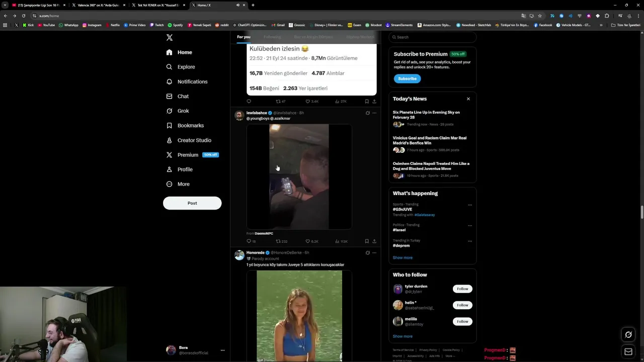This screenshot has height=362, width=644.
Task: Bookmark this page with the star icon
Action: click(x=540, y=16)
